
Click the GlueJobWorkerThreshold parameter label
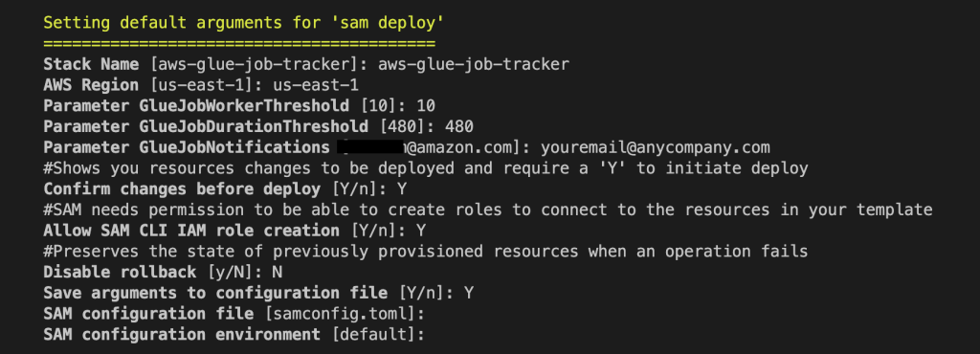tap(195, 105)
